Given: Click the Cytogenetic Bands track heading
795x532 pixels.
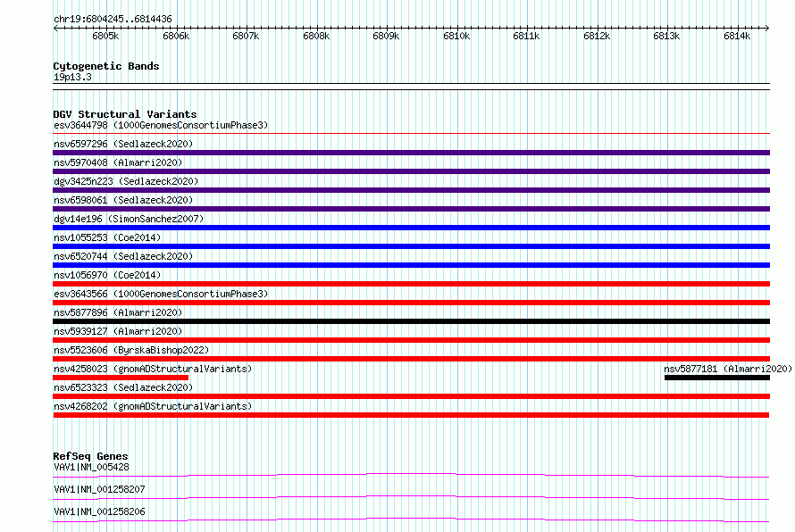Looking at the screenshot, I should click(106, 66).
